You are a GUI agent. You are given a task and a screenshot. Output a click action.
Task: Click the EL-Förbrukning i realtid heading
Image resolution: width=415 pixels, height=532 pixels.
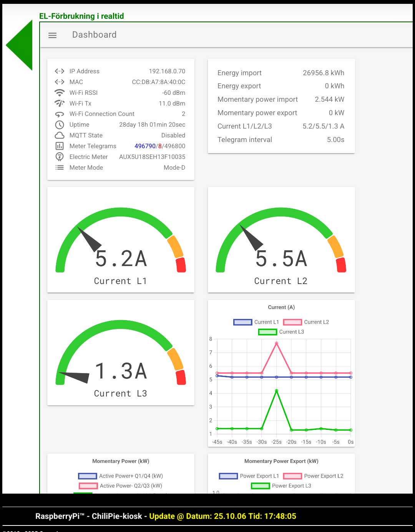tap(81, 16)
